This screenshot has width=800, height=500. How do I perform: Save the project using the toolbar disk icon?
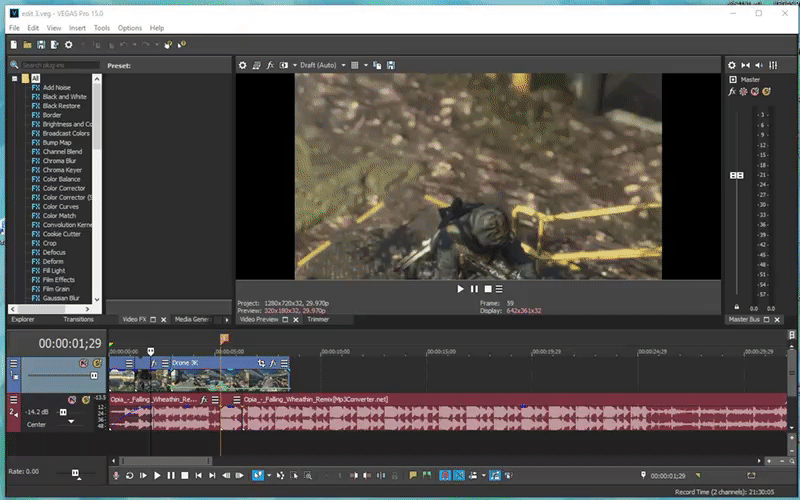pos(41,45)
